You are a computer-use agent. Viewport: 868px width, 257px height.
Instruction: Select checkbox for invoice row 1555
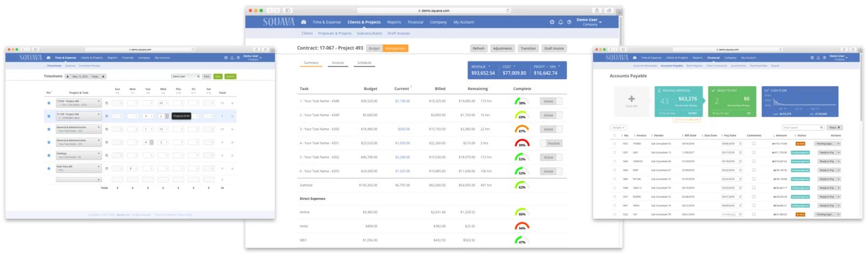[614, 144]
